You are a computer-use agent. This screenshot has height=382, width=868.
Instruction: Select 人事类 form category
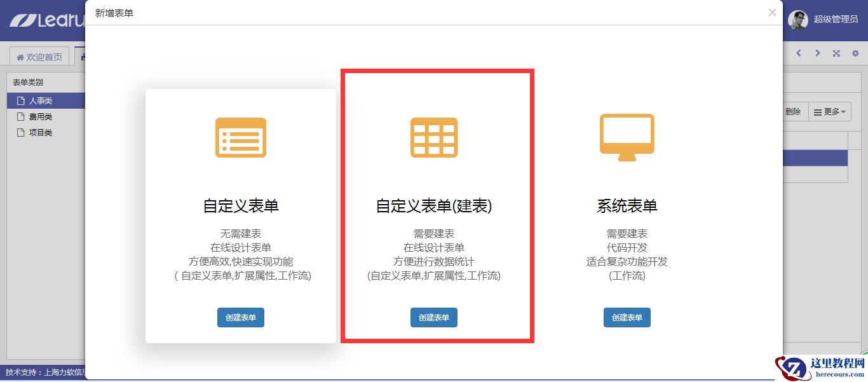click(x=46, y=100)
